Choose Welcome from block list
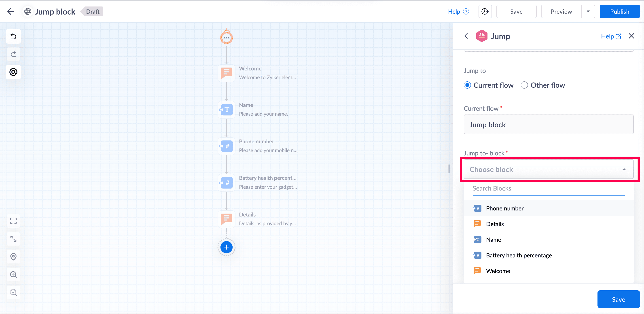Viewport: 644px width, 314px height. 549,271
